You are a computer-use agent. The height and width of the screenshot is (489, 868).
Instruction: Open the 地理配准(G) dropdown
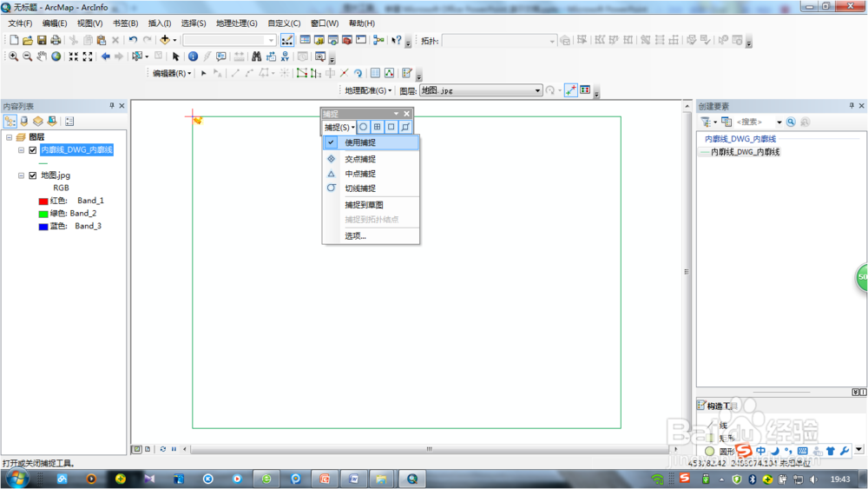pyautogui.click(x=368, y=90)
